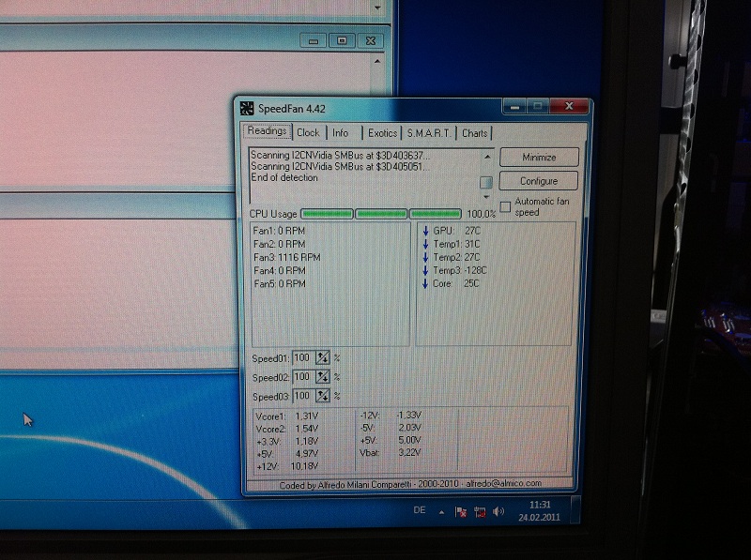Open the Info tab

point(341,132)
